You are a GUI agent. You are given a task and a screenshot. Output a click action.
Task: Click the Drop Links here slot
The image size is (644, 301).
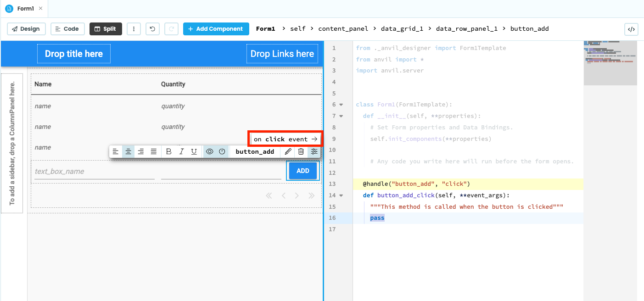point(282,54)
